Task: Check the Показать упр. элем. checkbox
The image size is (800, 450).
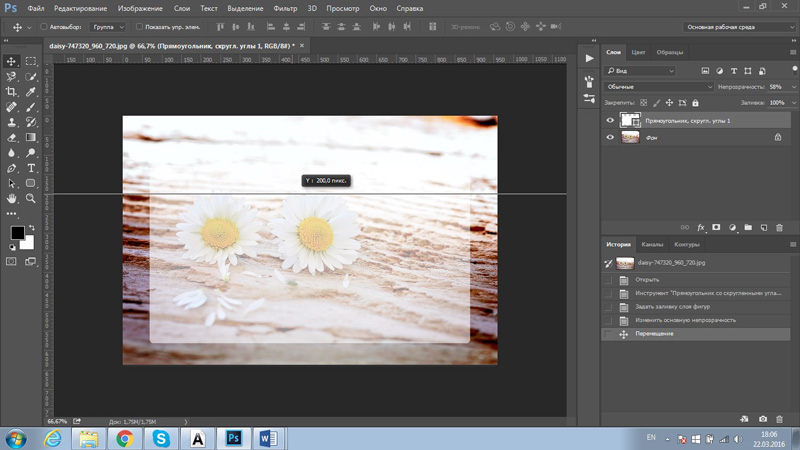Action: coord(139,27)
